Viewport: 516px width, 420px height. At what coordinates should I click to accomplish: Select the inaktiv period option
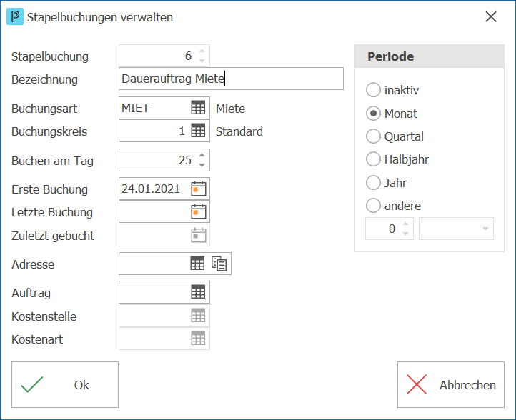[x=373, y=90]
